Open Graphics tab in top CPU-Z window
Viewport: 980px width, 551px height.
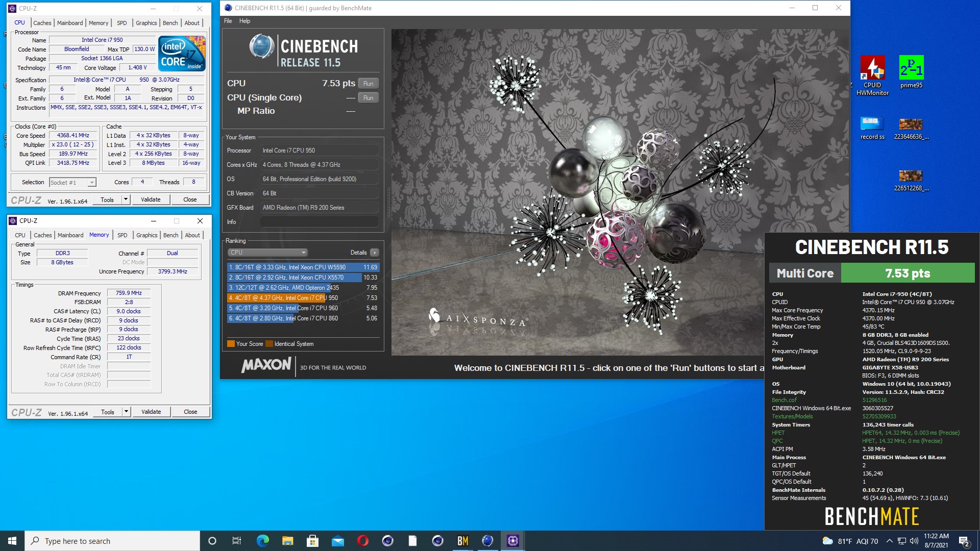tap(146, 23)
